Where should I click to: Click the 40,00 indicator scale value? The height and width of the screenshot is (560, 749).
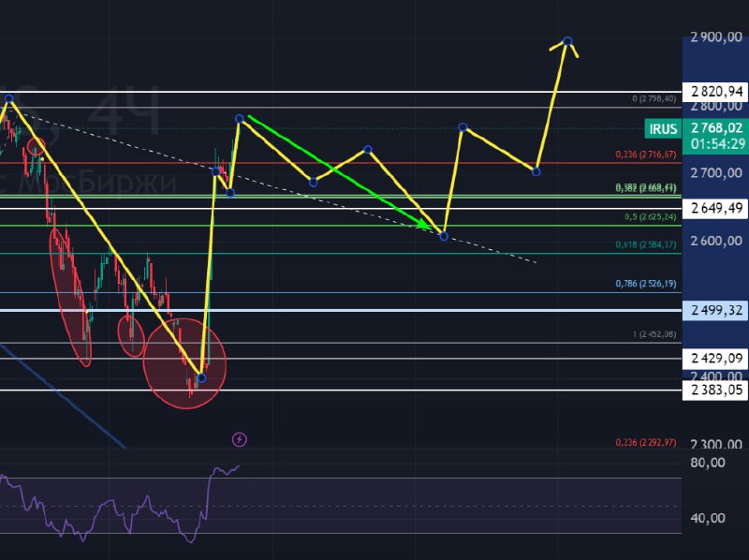pos(708,518)
